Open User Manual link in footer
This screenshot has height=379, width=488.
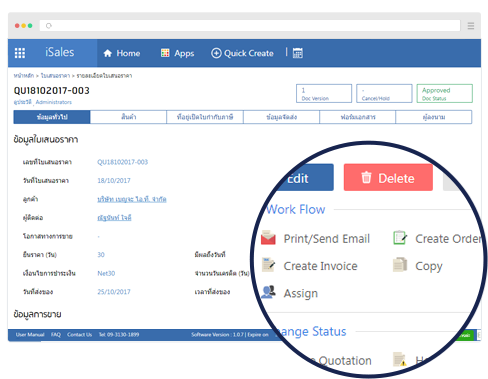[30, 335]
